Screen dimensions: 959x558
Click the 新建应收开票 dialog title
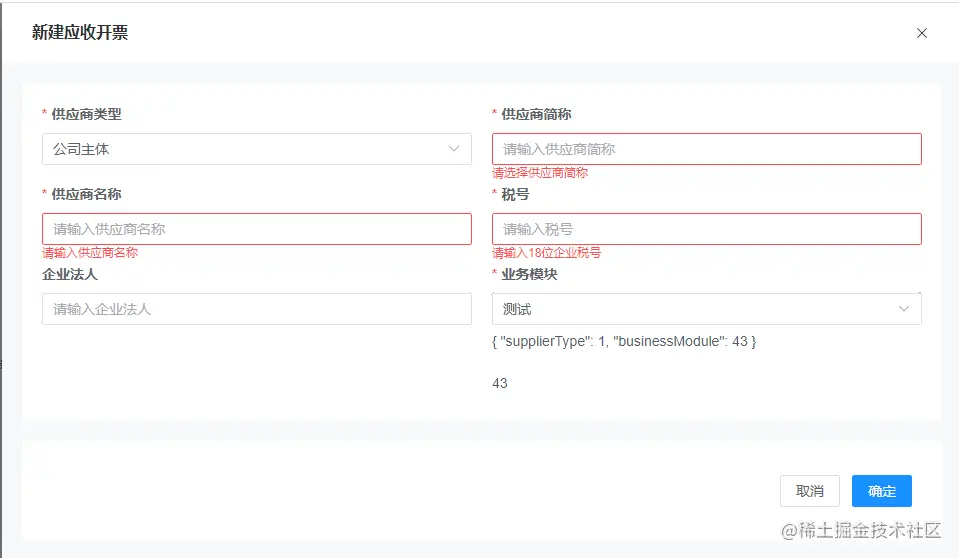point(80,32)
